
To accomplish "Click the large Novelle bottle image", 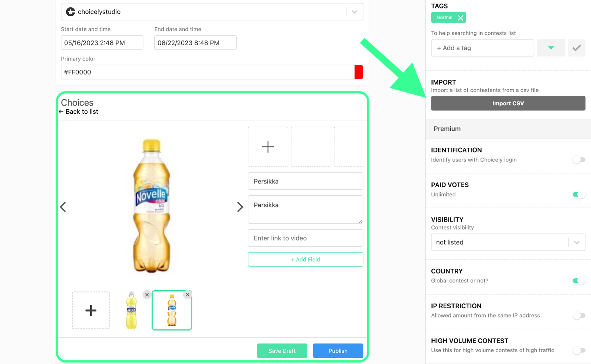I will click(x=151, y=206).
